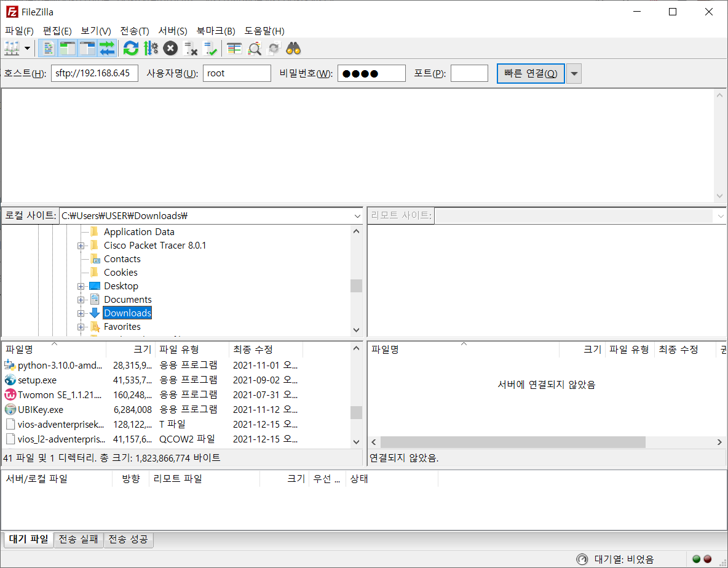The width and height of the screenshot is (728, 568).
Task: Open Site Manager dropdown arrow
Action: click(28, 49)
